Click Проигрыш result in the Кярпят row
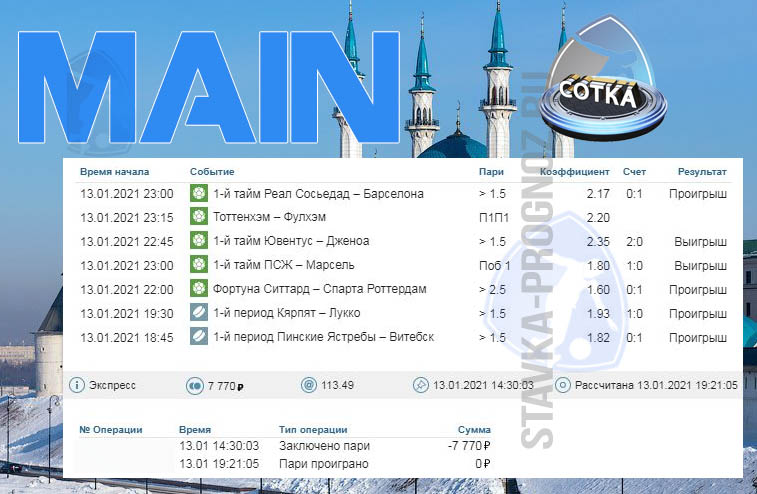Image resolution: width=757 pixels, height=494 pixels. [698, 314]
